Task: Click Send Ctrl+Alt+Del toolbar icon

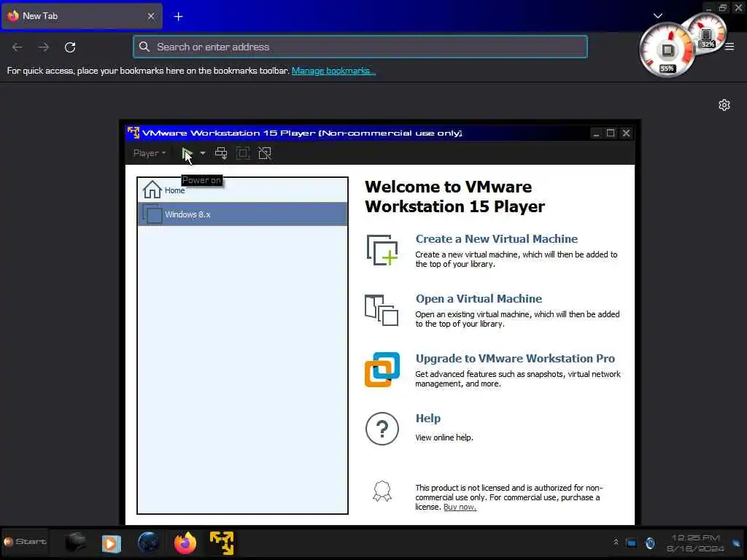Action: tap(221, 153)
